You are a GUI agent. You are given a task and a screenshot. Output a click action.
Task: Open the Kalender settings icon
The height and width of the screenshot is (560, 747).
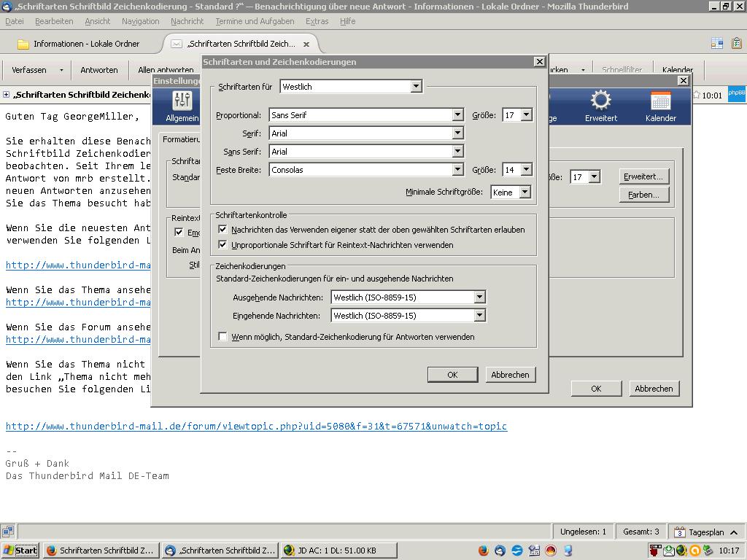[x=660, y=106]
